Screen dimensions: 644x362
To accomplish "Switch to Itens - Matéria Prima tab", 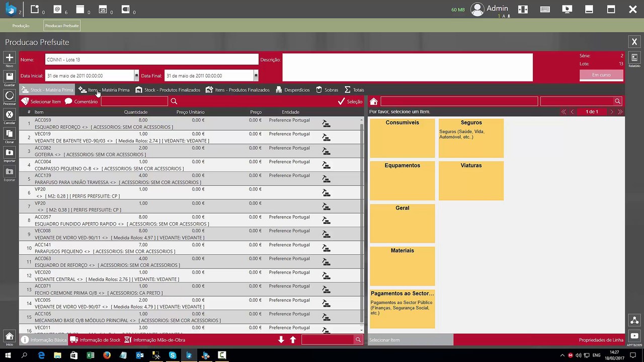I will [x=104, y=90].
